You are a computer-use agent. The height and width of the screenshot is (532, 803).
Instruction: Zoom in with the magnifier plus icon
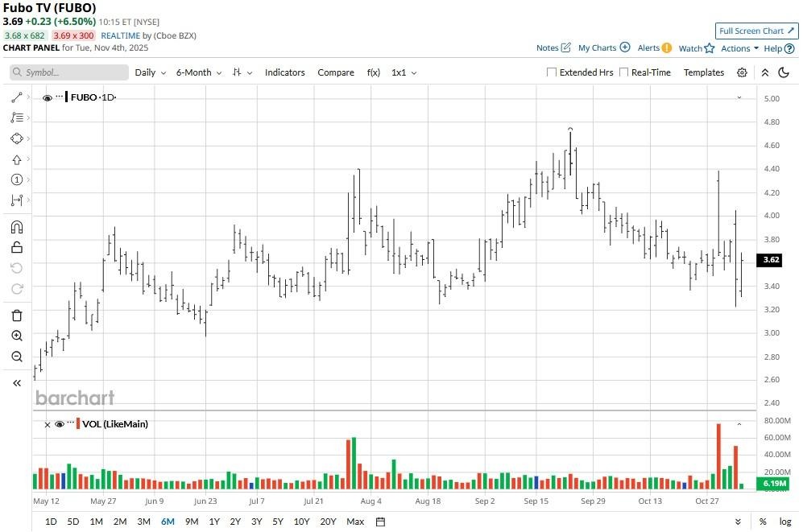point(16,336)
